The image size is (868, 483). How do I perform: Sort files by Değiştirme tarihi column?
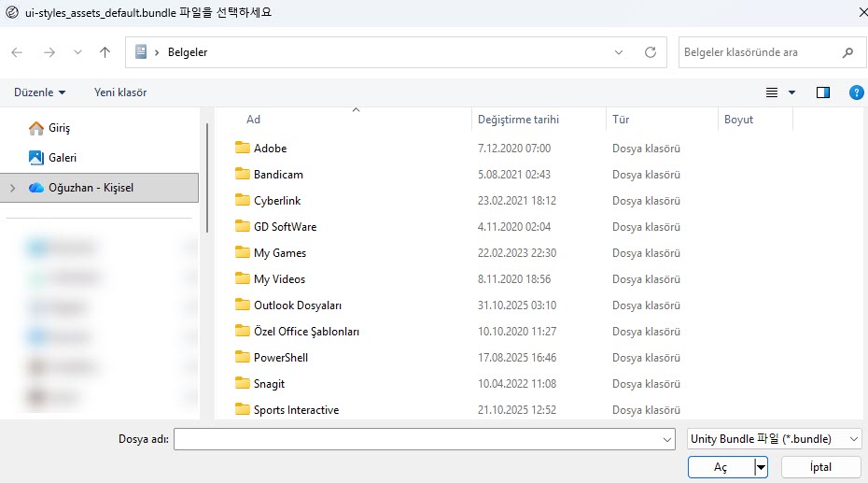tap(518, 120)
